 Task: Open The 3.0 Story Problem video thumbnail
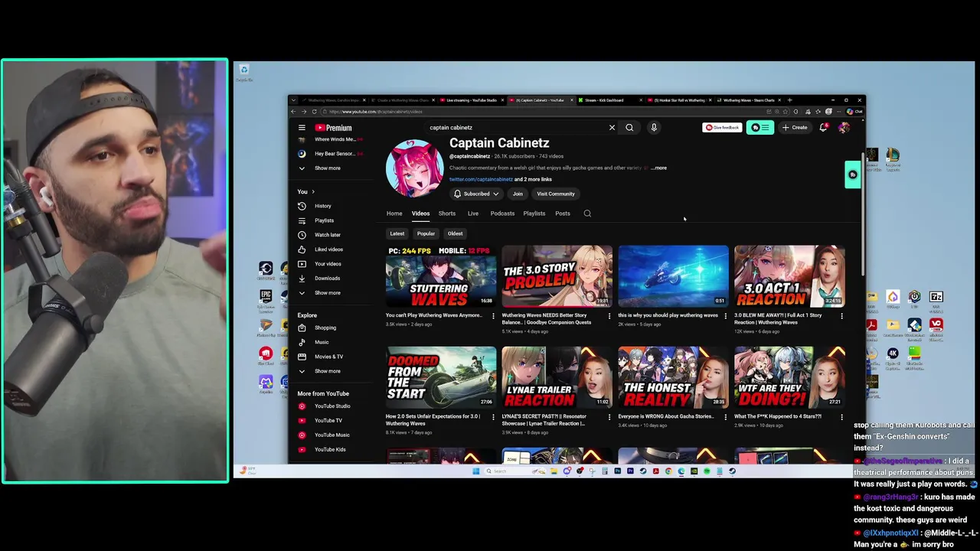[x=557, y=276]
